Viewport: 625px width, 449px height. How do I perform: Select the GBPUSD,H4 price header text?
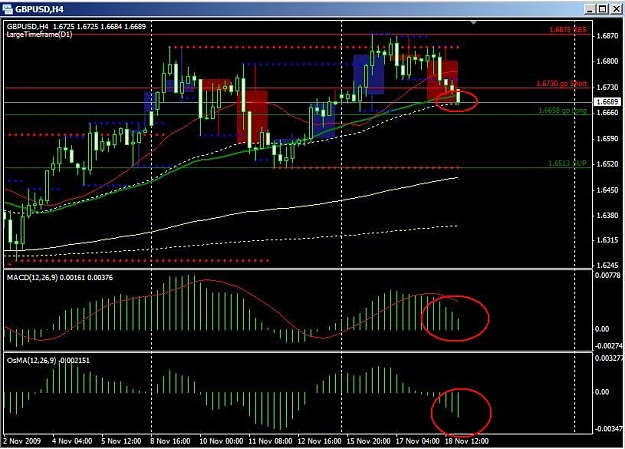click(x=76, y=26)
